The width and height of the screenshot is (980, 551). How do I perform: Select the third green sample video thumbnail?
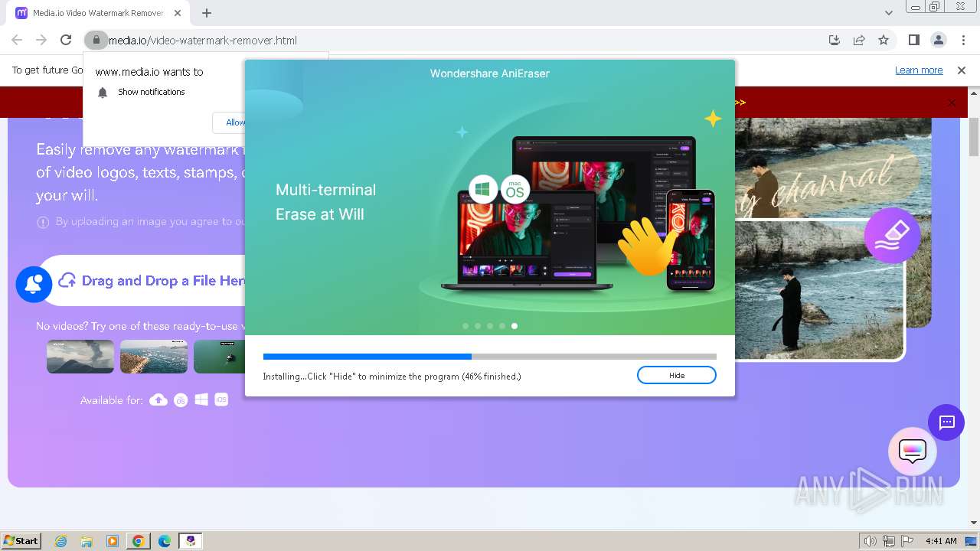point(219,357)
